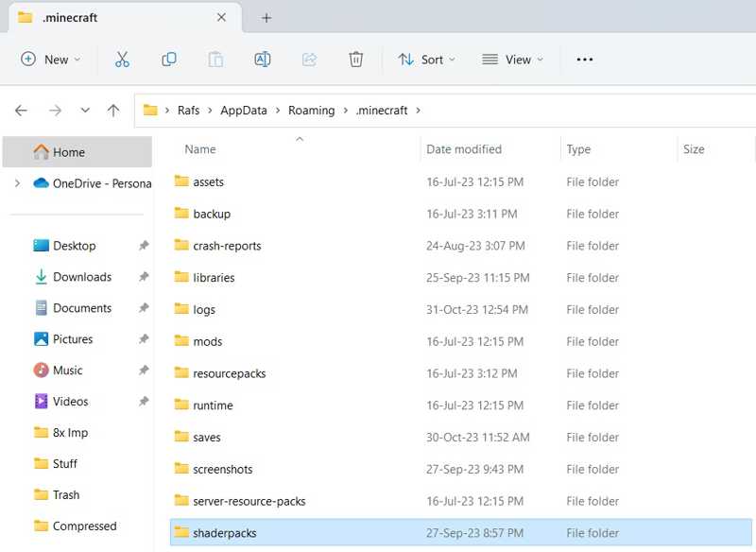Select the backup folder
The height and width of the screenshot is (552, 756).
click(x=461, y=214)
